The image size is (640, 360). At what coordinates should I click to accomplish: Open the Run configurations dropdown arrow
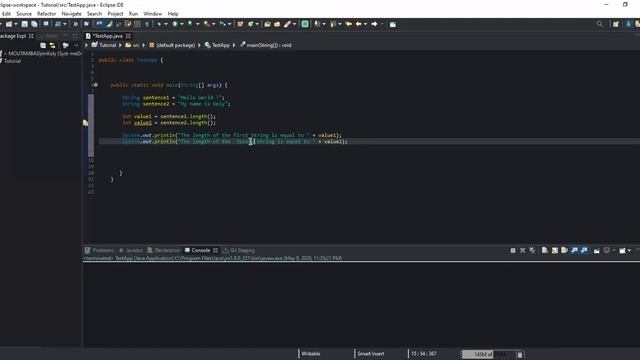[x=182, y=24]
